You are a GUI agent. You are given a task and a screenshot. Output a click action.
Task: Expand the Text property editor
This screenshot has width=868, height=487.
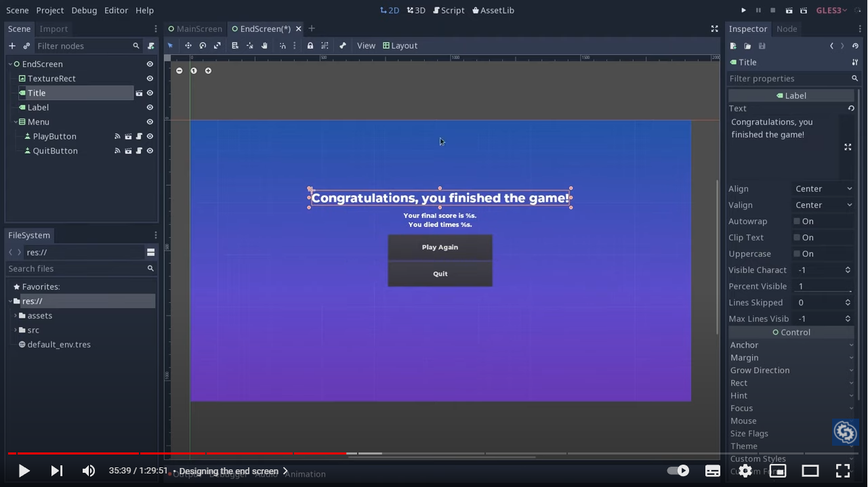tap(848, 146)
